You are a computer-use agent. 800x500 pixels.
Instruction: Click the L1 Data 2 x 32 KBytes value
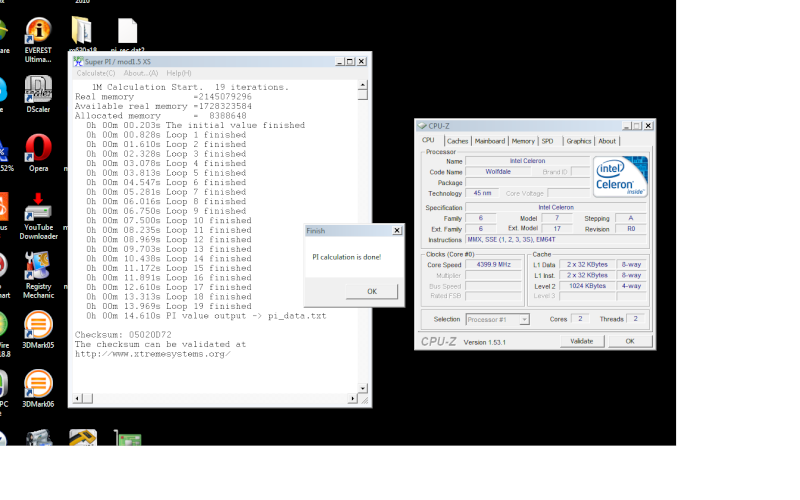tap(587, 265)
